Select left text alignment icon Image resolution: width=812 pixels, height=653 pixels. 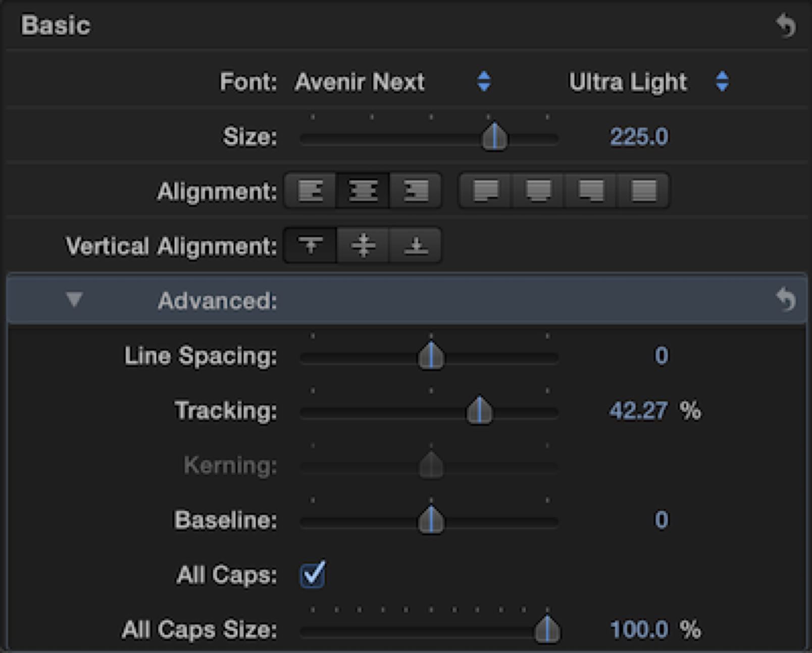310,191
